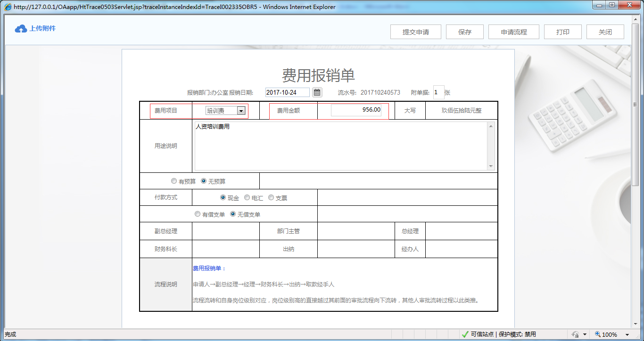644x341 pixels.
Task: Click the upload attachment cloud icon
Action: (x=20, y=28)
